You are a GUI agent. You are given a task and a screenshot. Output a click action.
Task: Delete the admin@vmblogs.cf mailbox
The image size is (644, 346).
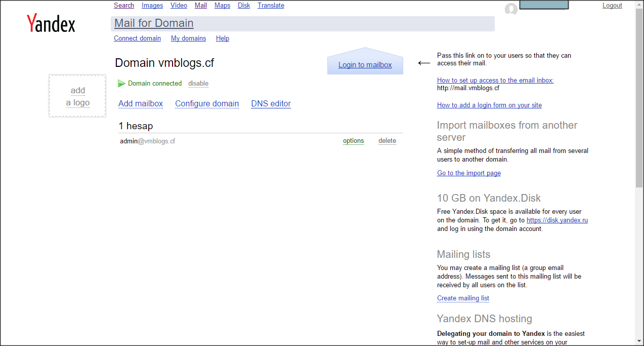(387, 141)
